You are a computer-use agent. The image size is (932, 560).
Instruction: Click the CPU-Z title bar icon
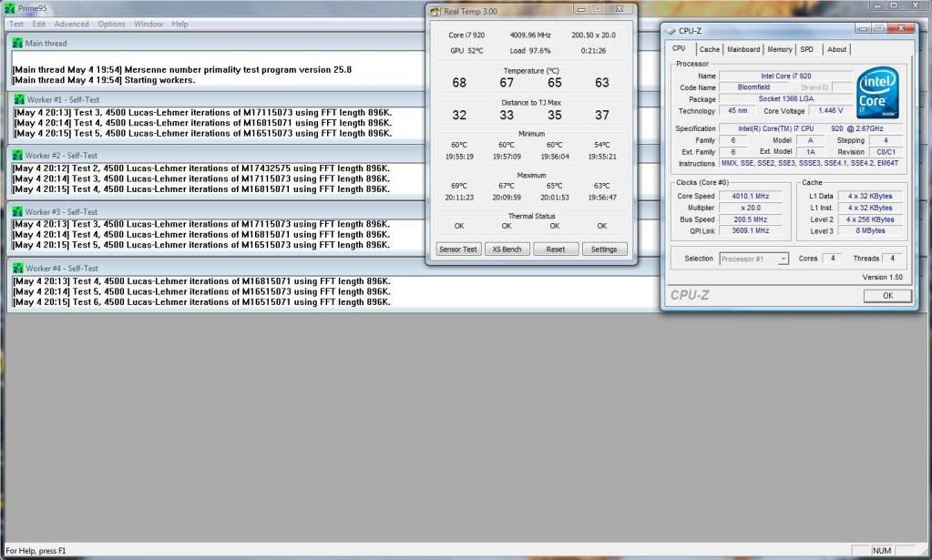[671, 30]
